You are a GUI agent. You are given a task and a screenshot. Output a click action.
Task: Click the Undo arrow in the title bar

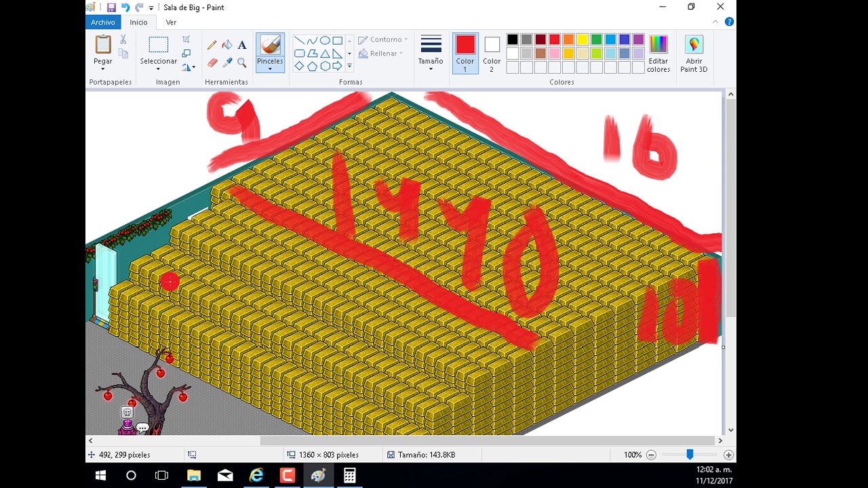pyautogui.click(x=125, y=7)
